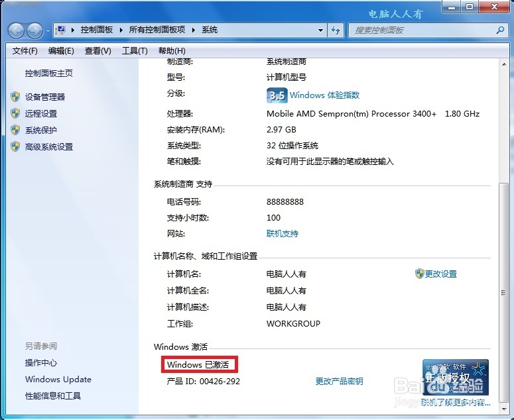Click the Windows 已激活 status text
The height and width of the screenshot is (420, 514).
pos(198,364)
